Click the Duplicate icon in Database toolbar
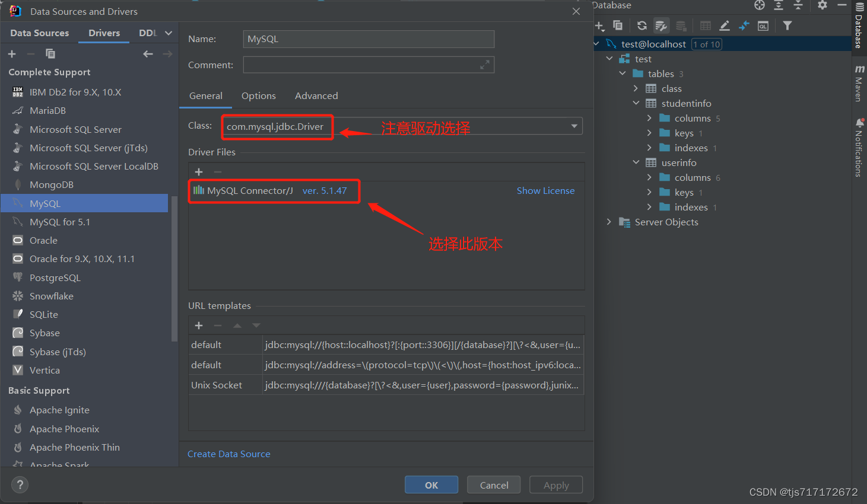Viewport: 867px width, 504px height. 618,25
